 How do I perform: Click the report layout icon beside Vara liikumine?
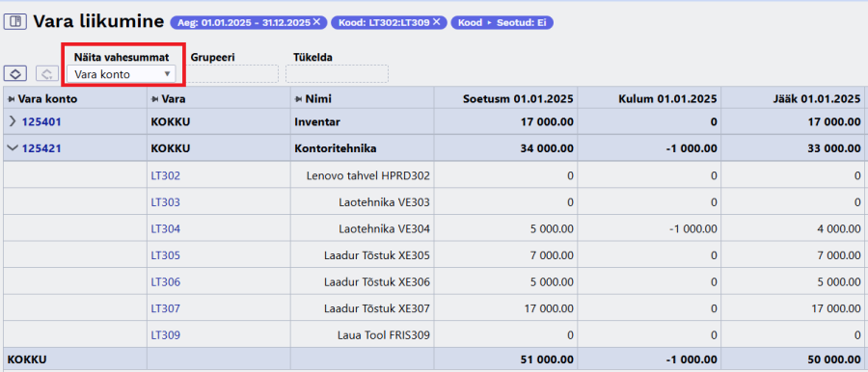(x=15, y=22)
